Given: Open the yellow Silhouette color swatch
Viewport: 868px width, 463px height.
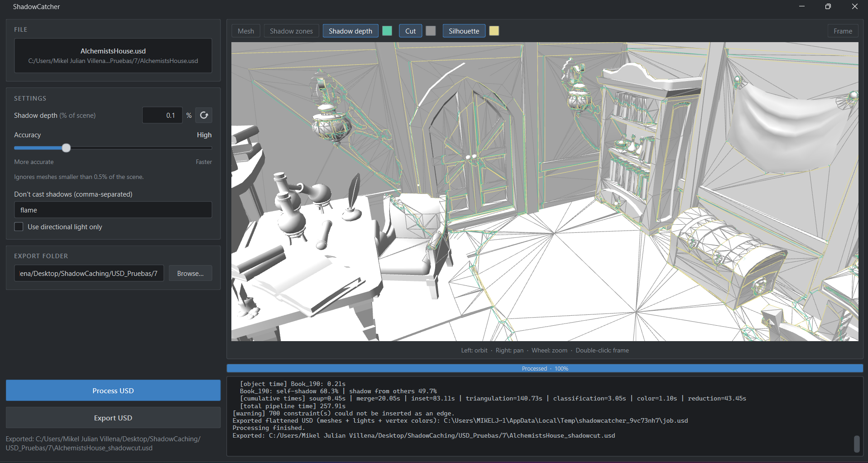Looking at the screenshot, I should [x=494, y=31].
